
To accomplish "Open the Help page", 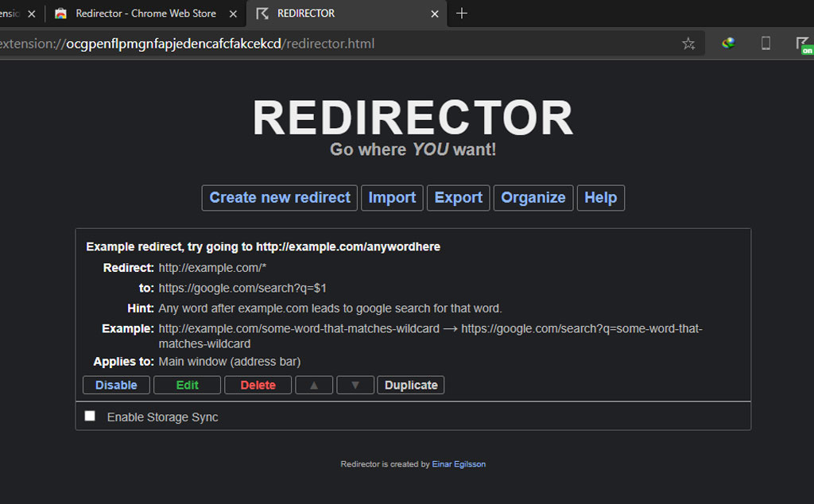I will pyautogui.click(x=600, y=197).
